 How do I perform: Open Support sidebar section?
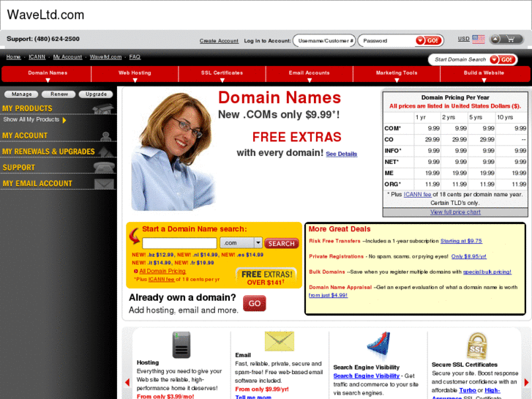pyautogui.click(x=19, y=168)
